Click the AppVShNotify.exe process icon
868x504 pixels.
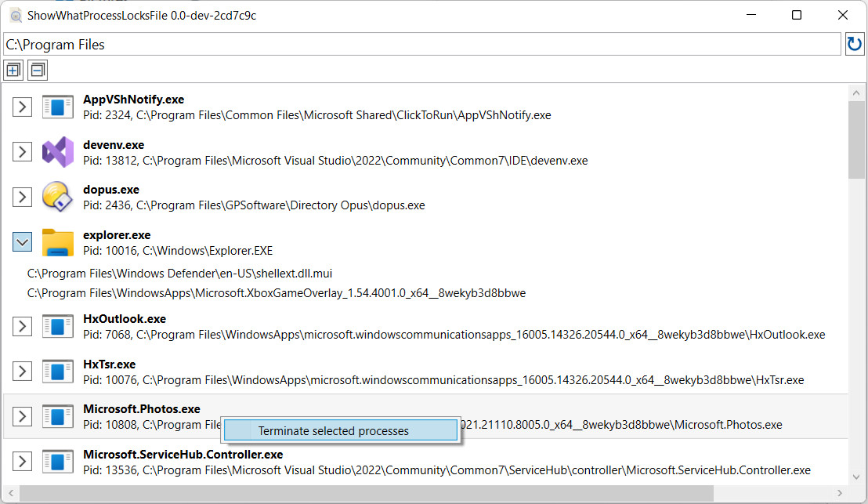(57, 107)
